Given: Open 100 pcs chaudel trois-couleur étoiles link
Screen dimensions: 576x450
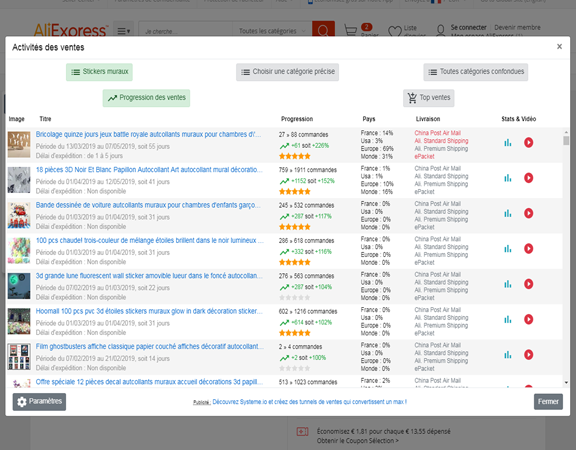Looking at the screenshot, I should coord(150,241).
